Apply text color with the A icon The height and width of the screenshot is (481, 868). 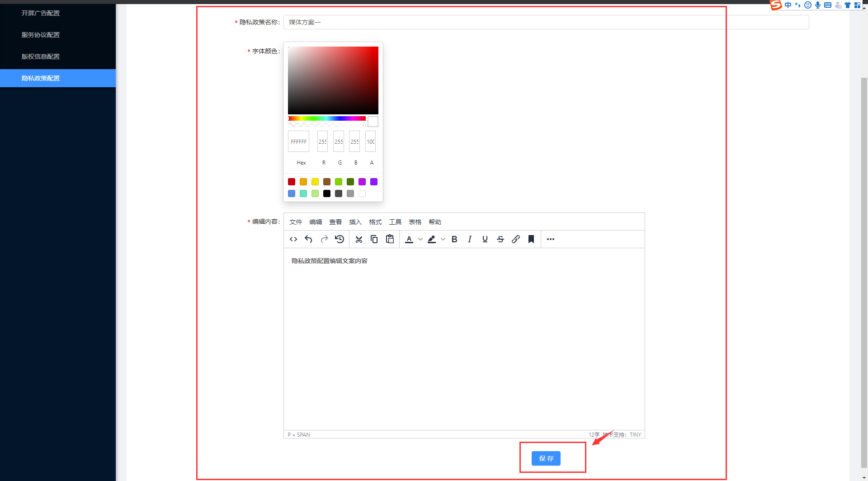(409, 239)
